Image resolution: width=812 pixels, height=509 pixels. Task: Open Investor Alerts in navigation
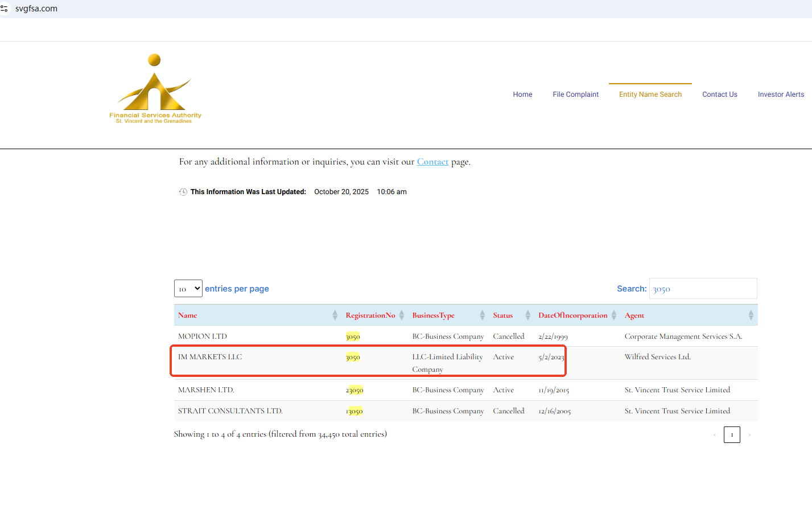click(781, 95)
